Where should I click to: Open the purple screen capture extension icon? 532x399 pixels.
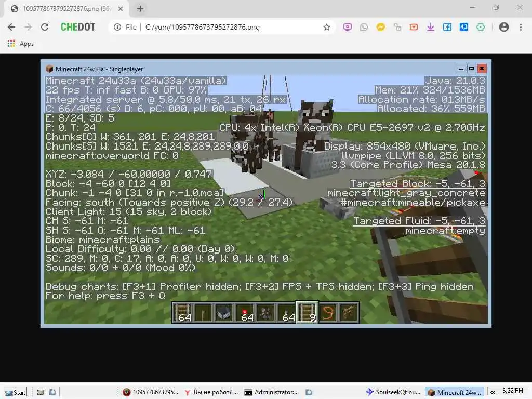click(x=348, y=27)
